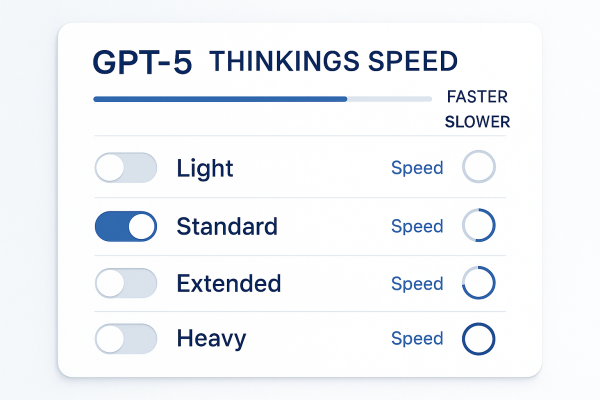Click the Standard speed circle indicator
This screenshot has height=400, width=600.
click(479, 226)
